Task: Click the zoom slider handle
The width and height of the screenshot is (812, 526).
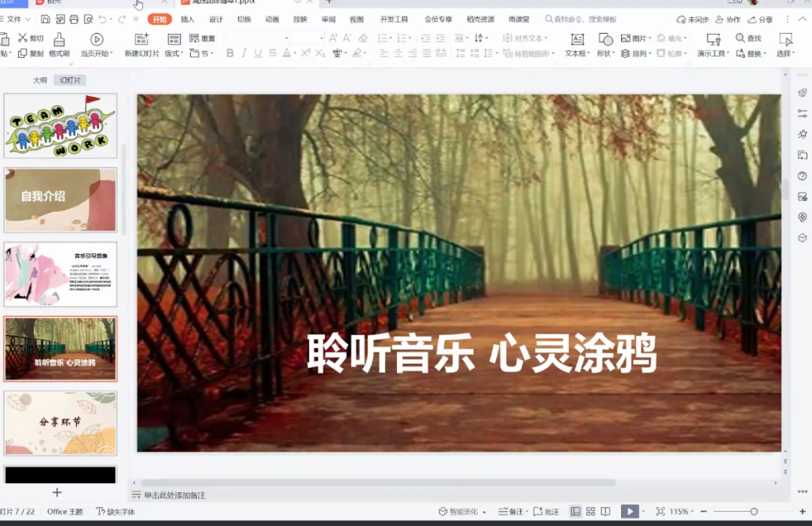Action: click(x=754, y=512)
